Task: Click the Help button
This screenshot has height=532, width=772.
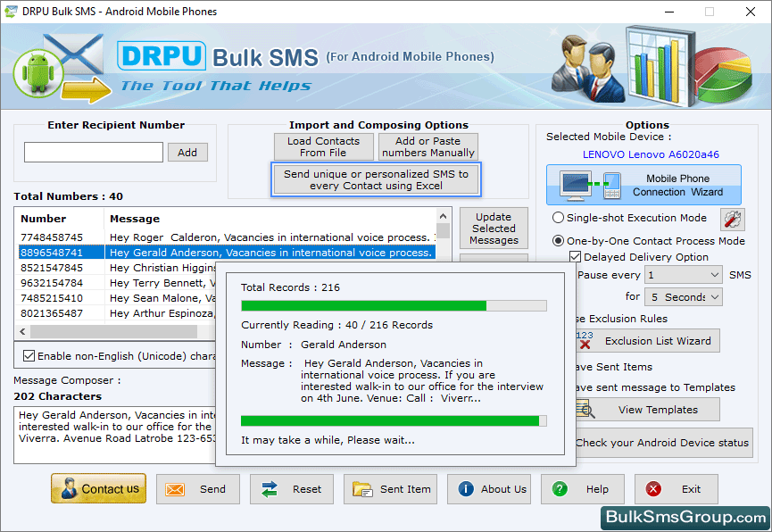Action: pos(583,489)
